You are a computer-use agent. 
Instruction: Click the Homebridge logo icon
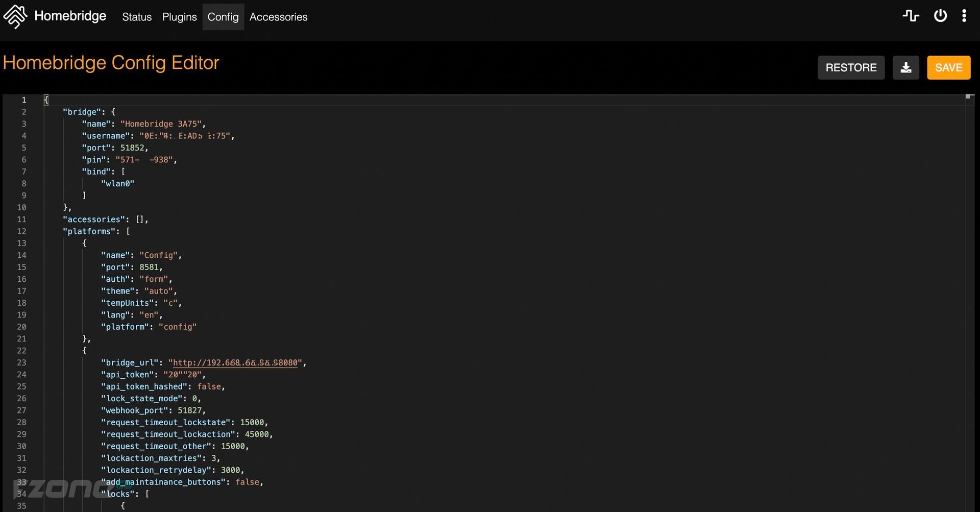[x=15, y=16]
